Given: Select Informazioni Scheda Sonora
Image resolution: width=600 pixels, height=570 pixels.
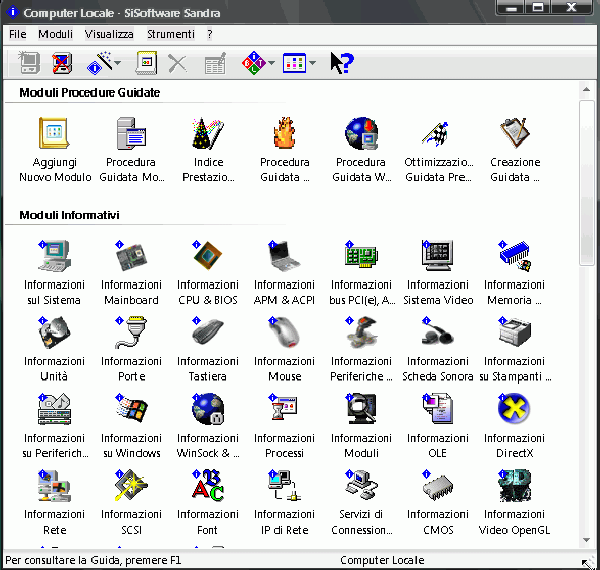Looking at the screenshot, I should point(438,349).
